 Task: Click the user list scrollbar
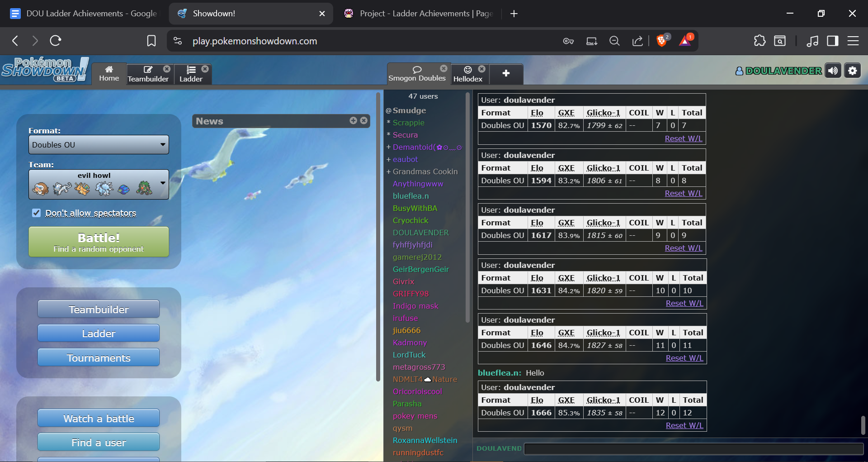pyautogui.click(x=467, y=207)
